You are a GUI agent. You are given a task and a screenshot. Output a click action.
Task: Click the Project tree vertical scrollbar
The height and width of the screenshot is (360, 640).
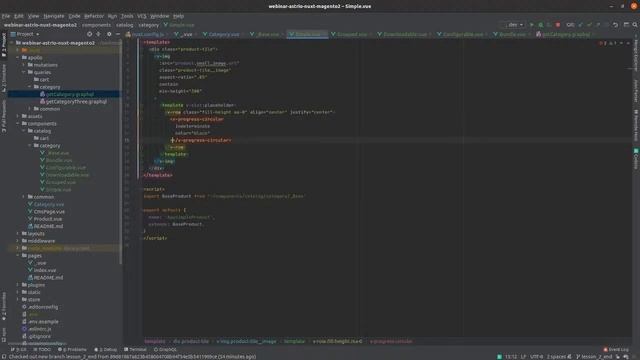(121, 153)
